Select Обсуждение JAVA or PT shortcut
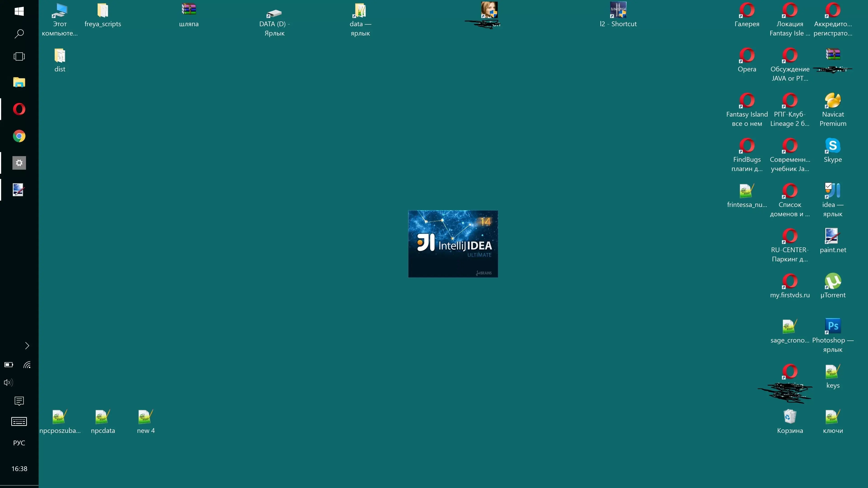The image size is (868, 488). (790, 65)
